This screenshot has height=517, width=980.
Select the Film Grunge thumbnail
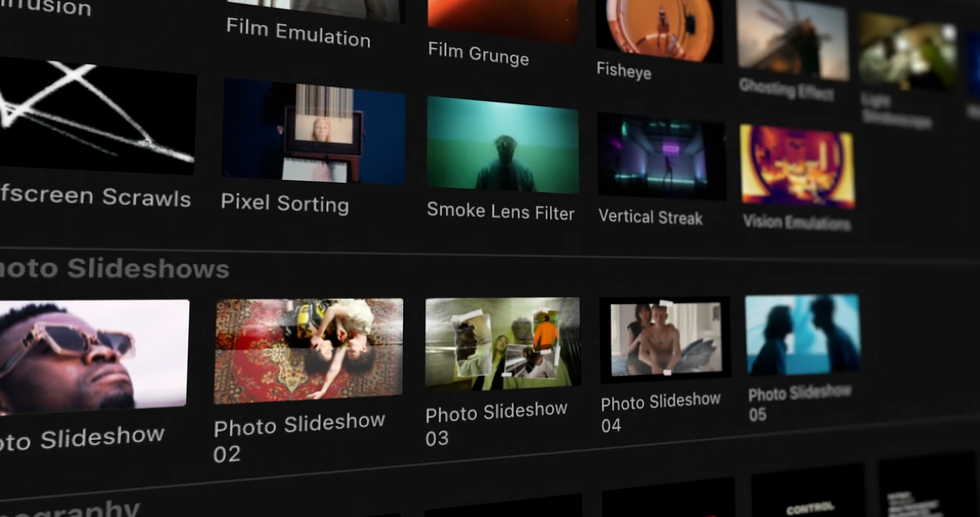(502, 18)
